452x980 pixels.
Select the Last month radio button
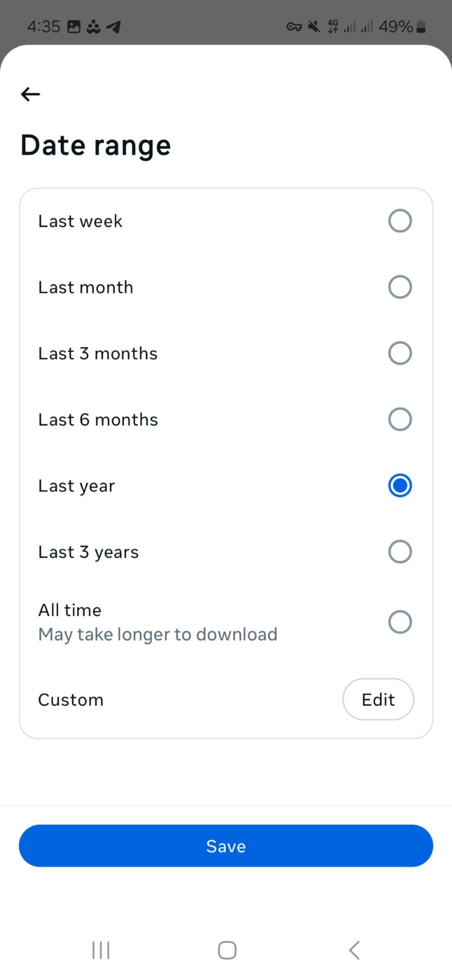pos(400,287)
